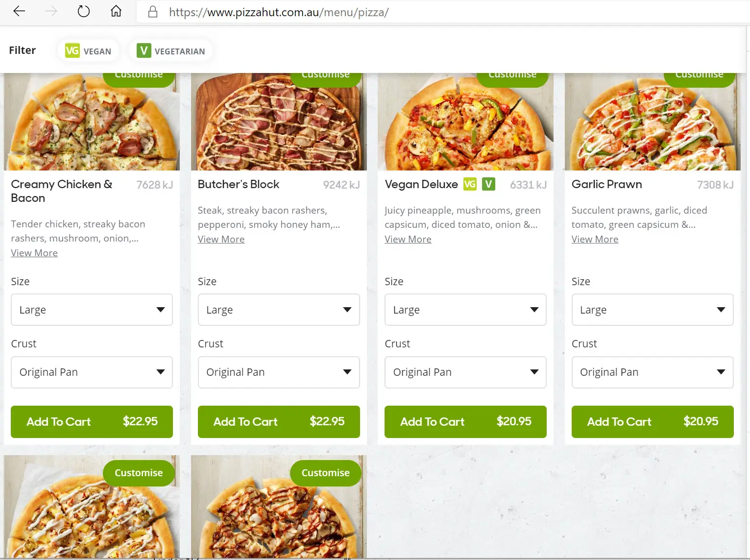Reload the page with refresh icon

(x=84, y=11)
